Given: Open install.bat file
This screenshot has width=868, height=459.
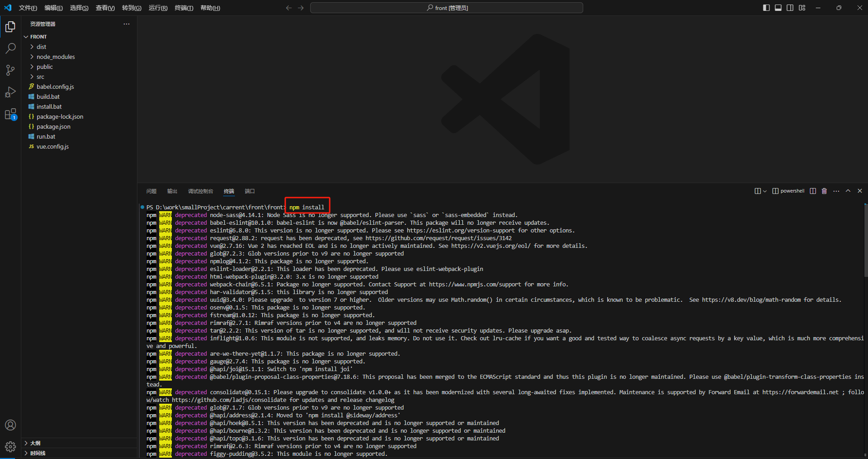Looking at the screenshot, I should (x=49, y=106).
